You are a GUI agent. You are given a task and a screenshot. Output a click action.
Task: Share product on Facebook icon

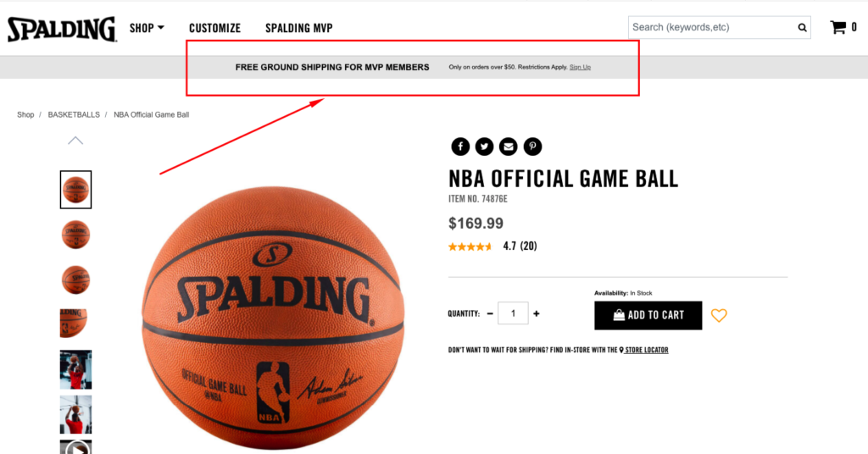(460, 147)
